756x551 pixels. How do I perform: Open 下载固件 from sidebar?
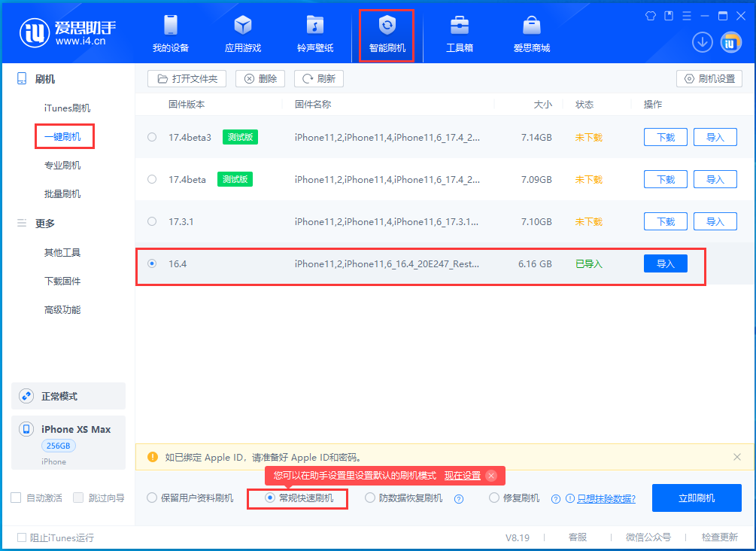[62, 282]
